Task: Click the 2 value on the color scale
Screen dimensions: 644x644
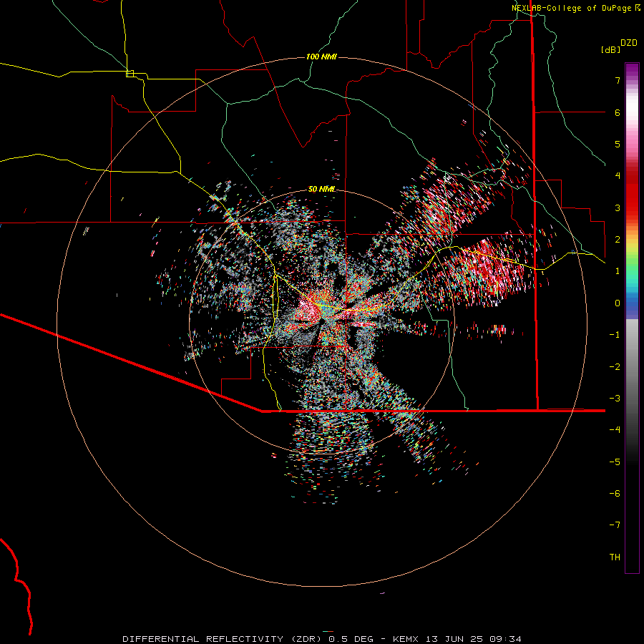Action: (618, 240)
